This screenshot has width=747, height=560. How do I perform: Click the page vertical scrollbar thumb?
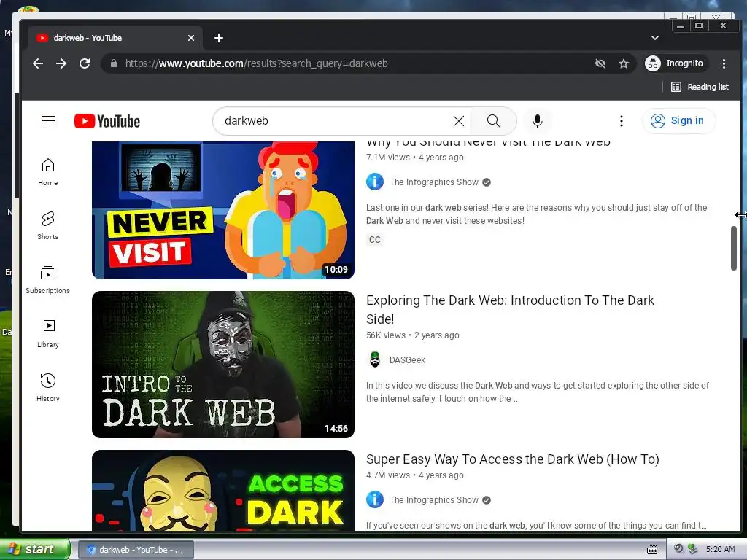point(734,248)
